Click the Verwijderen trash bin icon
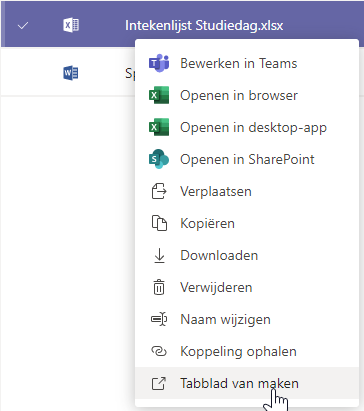 [159, 287]
